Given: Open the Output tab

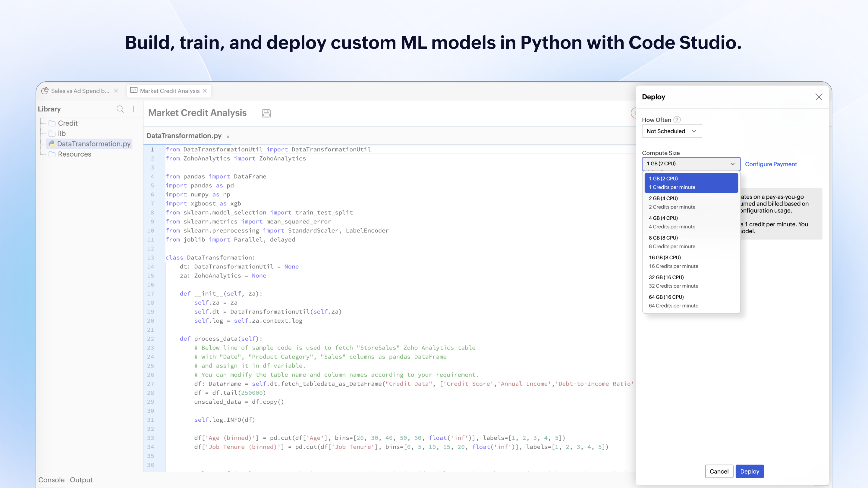Looking at the screenshot, I should coord(81,480).
